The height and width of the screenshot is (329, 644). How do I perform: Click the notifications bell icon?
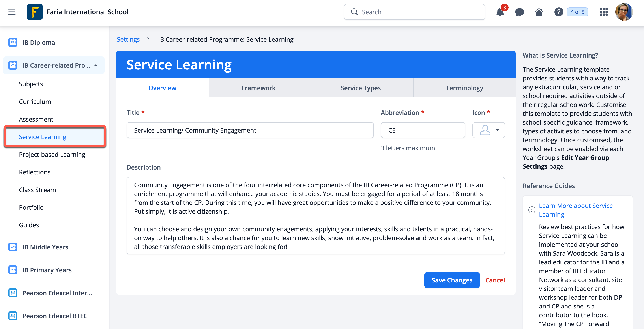[x=500, y=12]
